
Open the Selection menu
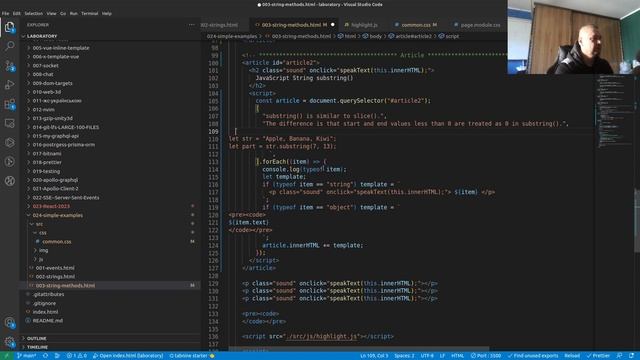(x=33, y=13)
